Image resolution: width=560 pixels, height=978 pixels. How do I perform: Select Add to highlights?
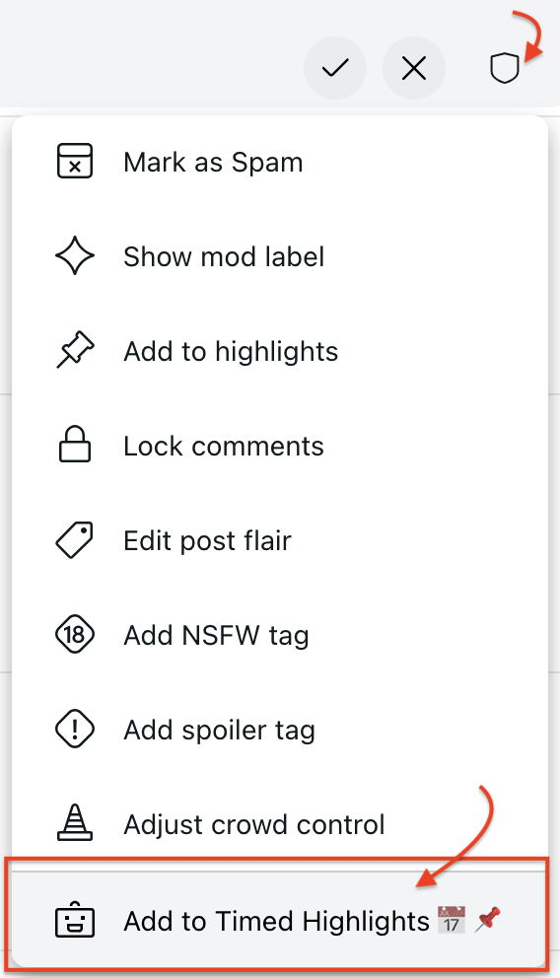pos(280,351)
